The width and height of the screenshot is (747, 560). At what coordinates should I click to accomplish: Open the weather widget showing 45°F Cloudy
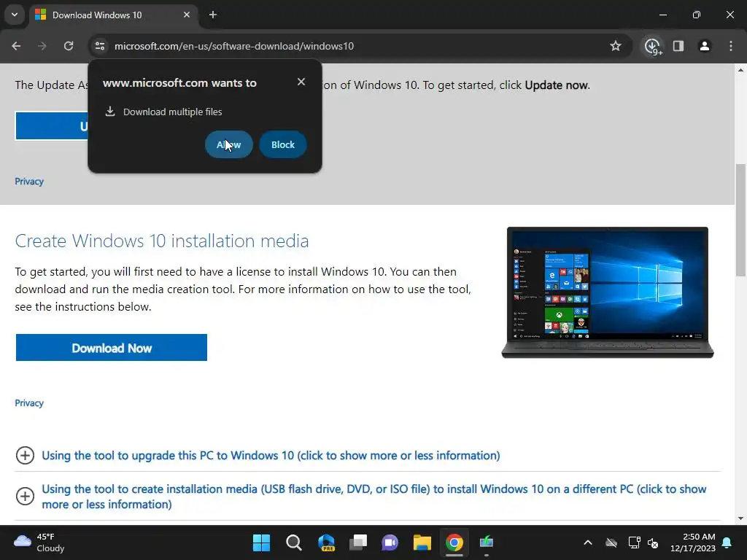click(x=39, y=542)
